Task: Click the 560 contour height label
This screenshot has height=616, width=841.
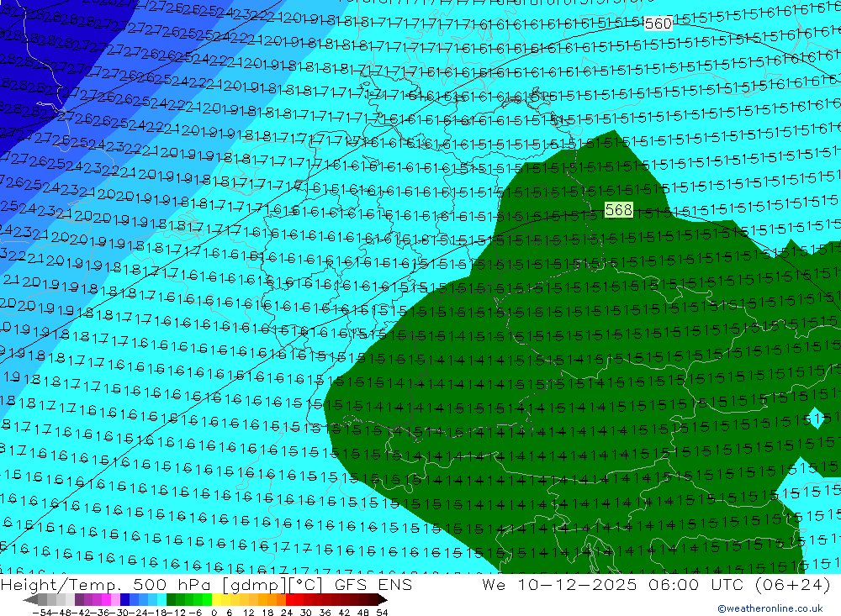Action: pyautogui.click(x=658, y=24)
